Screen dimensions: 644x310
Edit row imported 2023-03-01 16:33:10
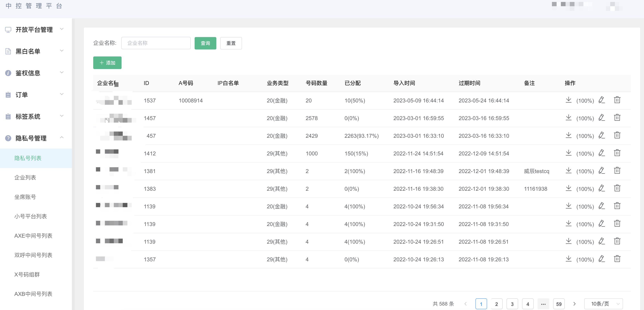point(602,135)
